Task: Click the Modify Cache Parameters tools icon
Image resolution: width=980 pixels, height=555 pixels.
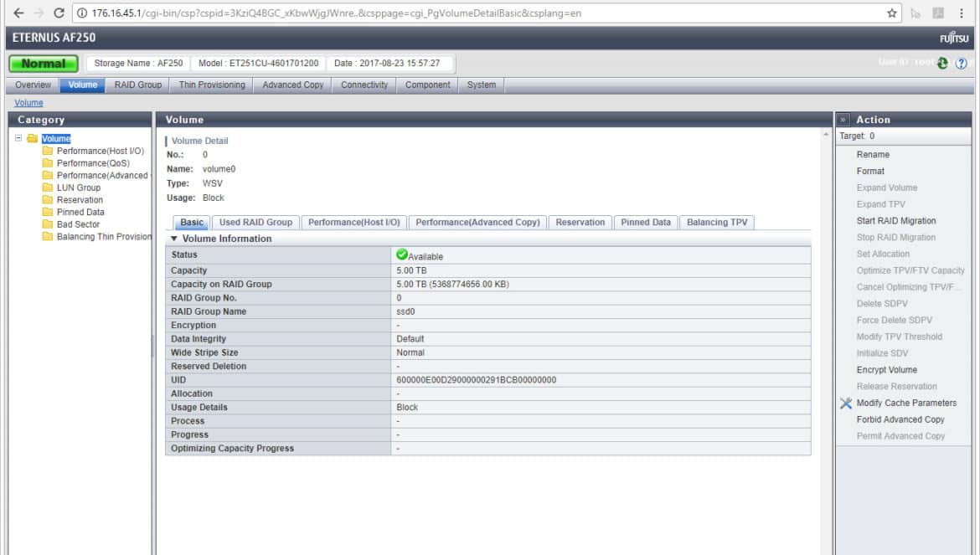Action: click(x=846, y=403)
